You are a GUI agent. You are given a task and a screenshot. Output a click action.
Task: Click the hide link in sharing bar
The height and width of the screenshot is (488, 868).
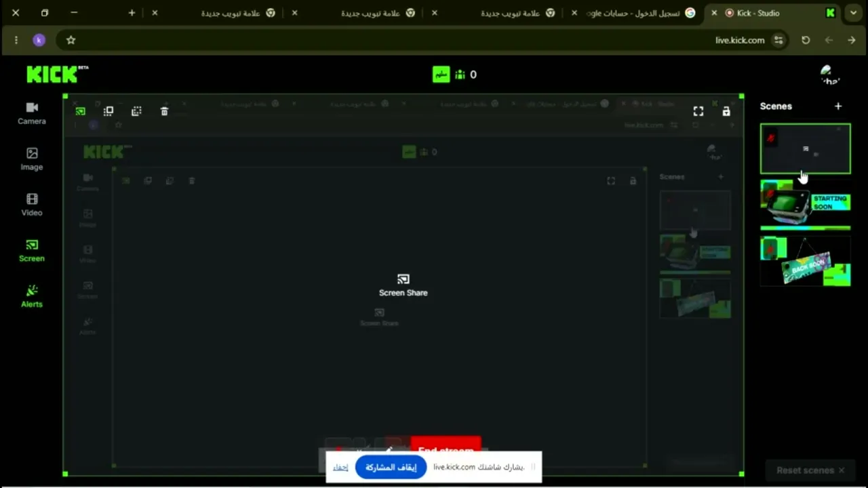pyautogui.click(x=340, y=467)
